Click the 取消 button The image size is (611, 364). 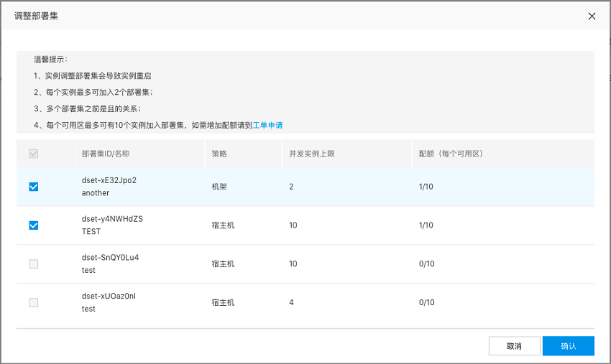515,346
